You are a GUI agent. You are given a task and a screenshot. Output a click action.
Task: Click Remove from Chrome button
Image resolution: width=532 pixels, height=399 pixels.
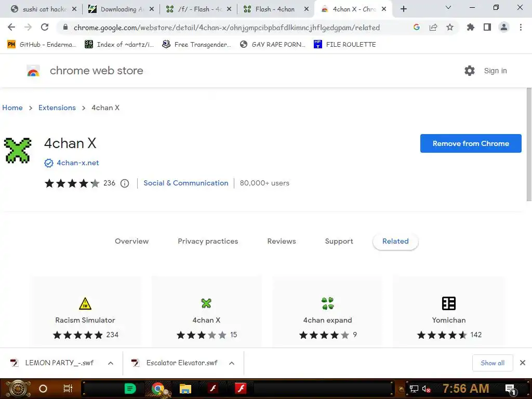pos(471,143)
